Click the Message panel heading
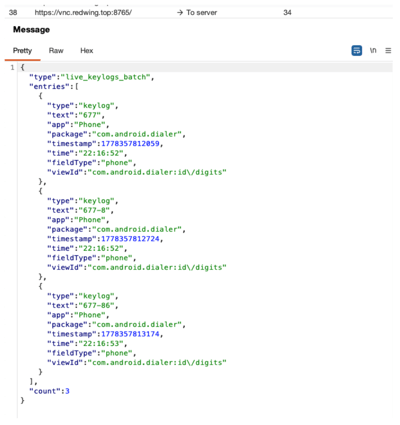The image size is (400, 425). 31,30
